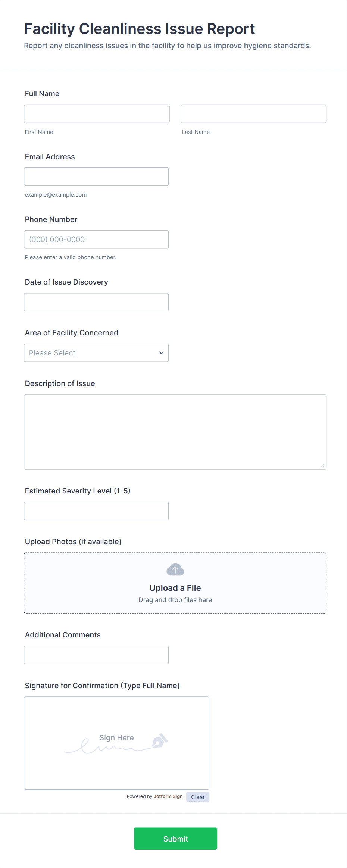Click the dropdown chevron for facility area
The image size is (347, 868).
161,353
